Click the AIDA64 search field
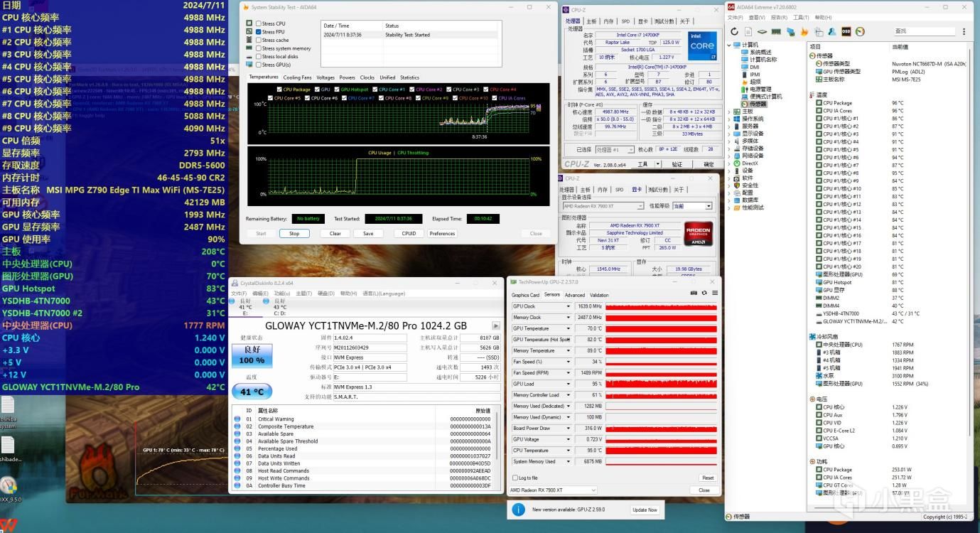Screen dimensions: 980x533 pos(924,31)
